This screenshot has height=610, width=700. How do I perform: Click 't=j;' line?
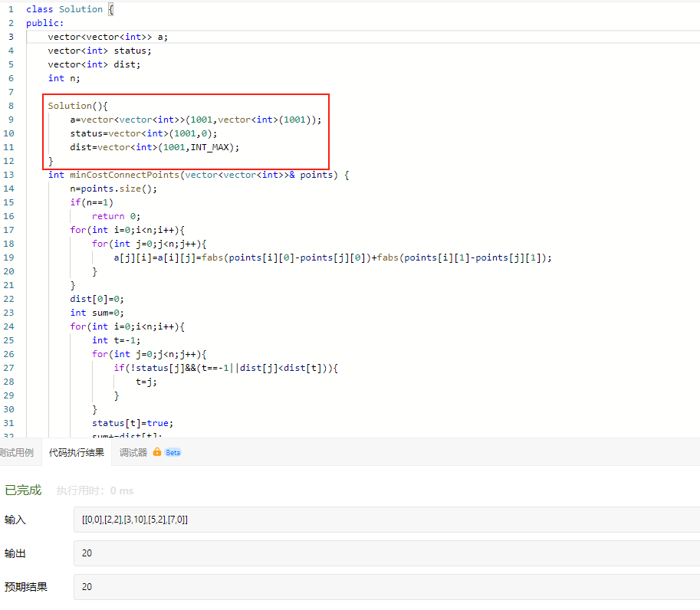(x=146, y=382)
